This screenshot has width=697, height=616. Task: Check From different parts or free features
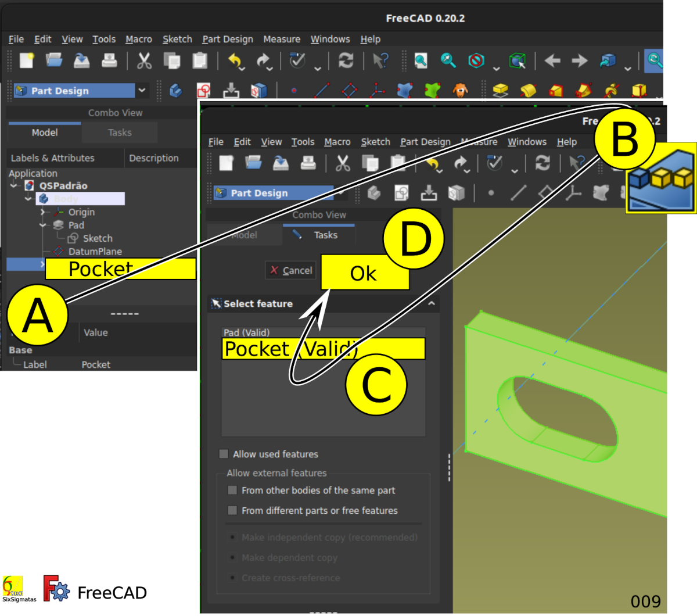[x=232, y=510]
